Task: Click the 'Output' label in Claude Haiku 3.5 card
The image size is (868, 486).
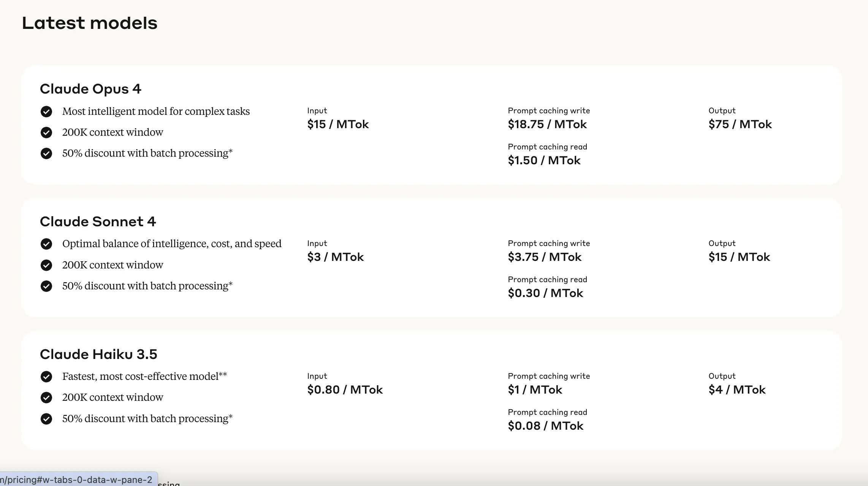Action: tap(722, 376)
